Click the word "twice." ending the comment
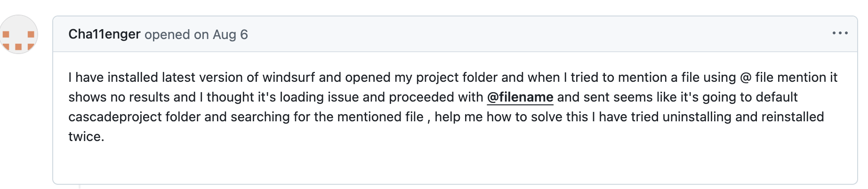868x189 pixels. pyautogui.click(x=86, y=137)
